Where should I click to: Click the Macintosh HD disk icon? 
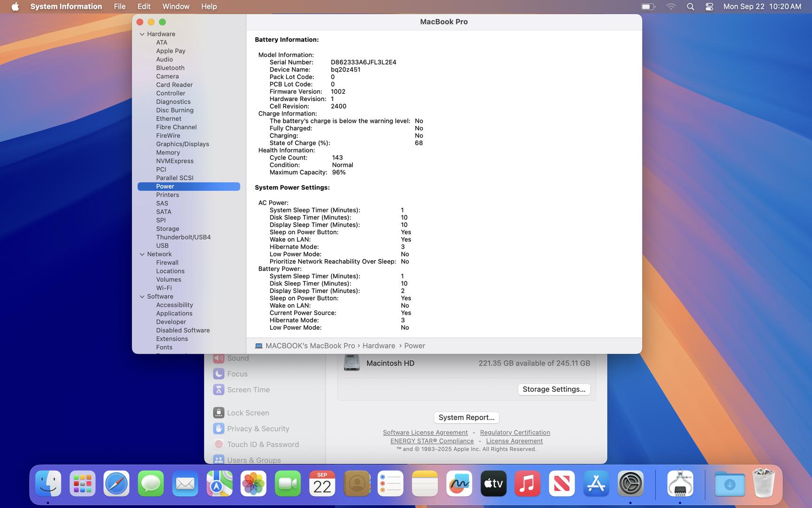[x=351, y=363]
